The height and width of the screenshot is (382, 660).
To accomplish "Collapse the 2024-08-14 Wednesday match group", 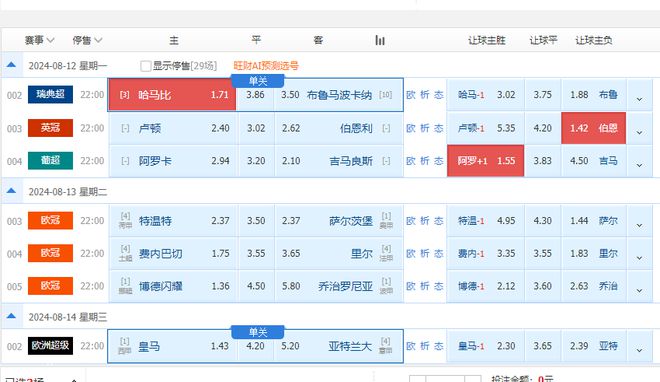I will 11,316.
